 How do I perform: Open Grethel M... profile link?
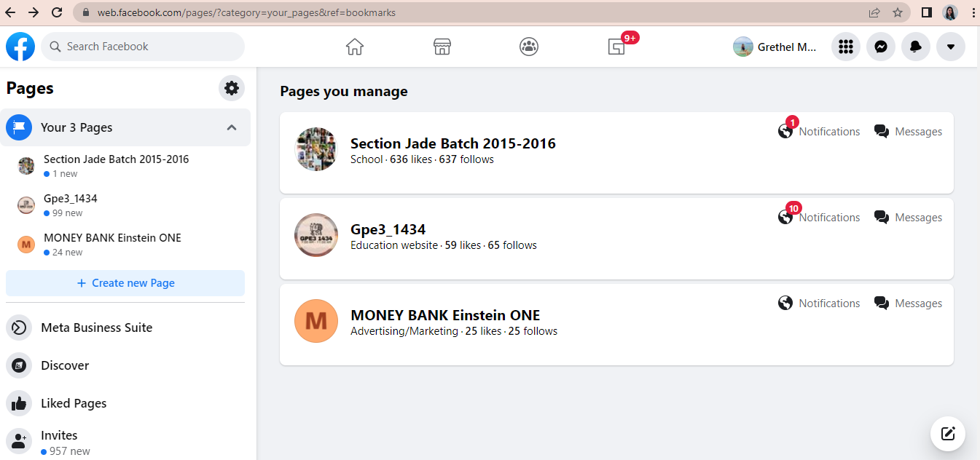pyautogui.click(x=775, y=47)
